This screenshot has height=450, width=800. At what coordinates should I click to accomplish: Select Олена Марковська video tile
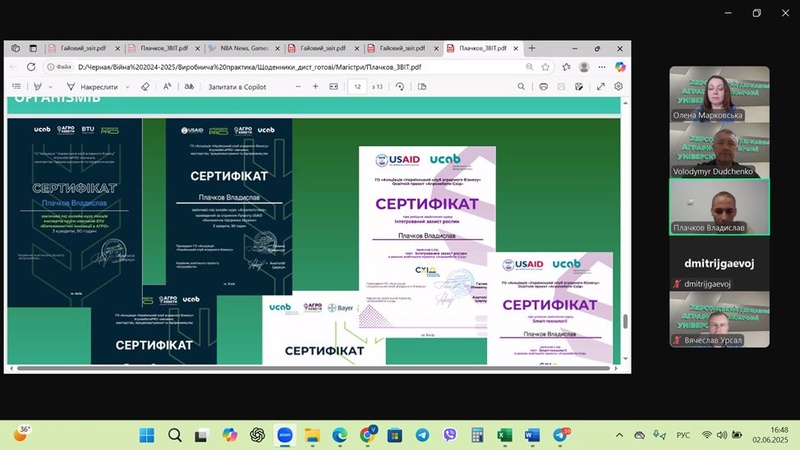pos(719,94)
